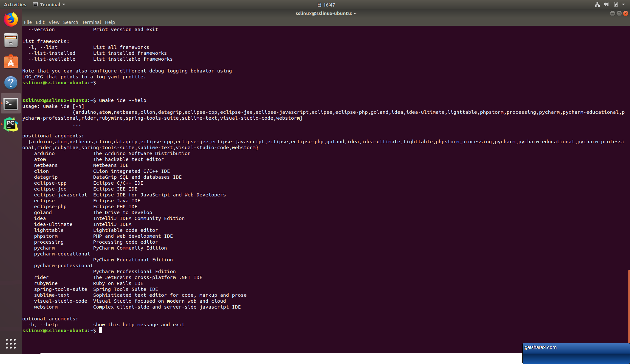Open the battery status icon
630x364 pixels.
pos(616,5)
